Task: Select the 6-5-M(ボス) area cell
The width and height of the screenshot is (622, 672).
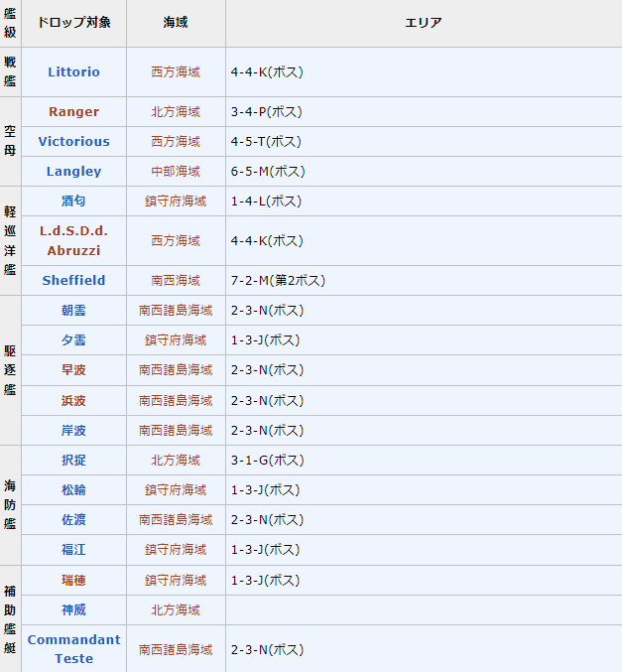Action: click(x=424, y=172)
